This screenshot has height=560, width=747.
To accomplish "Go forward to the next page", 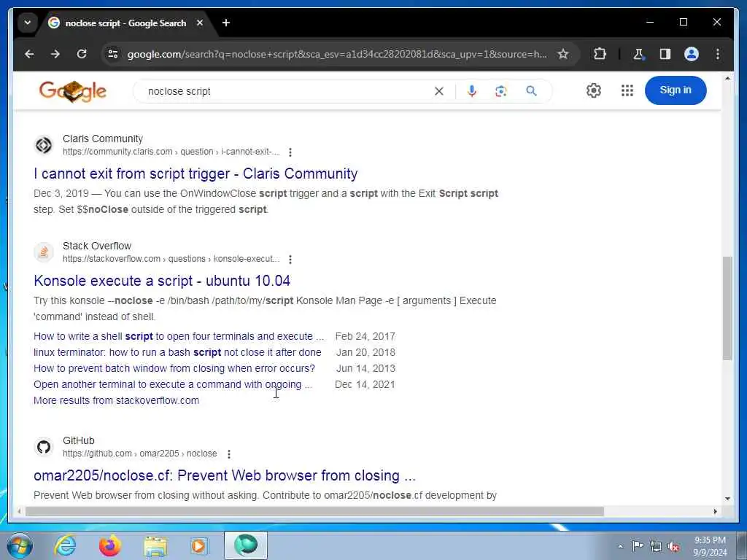I will pos(55,54).
